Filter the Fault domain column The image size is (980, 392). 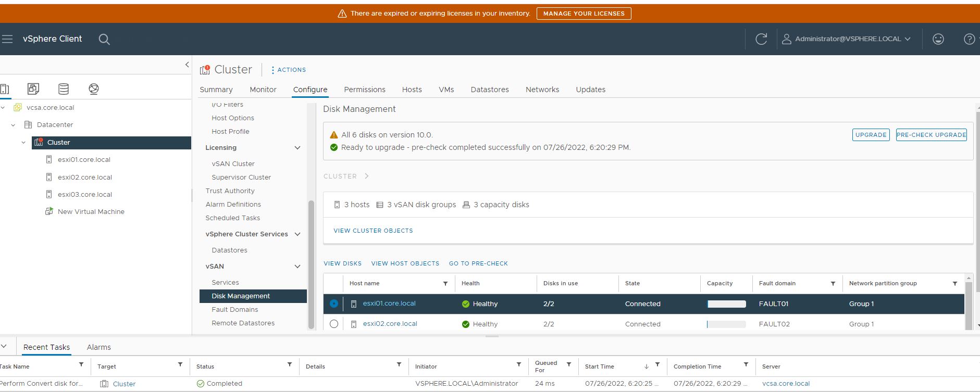coord(833,284)
